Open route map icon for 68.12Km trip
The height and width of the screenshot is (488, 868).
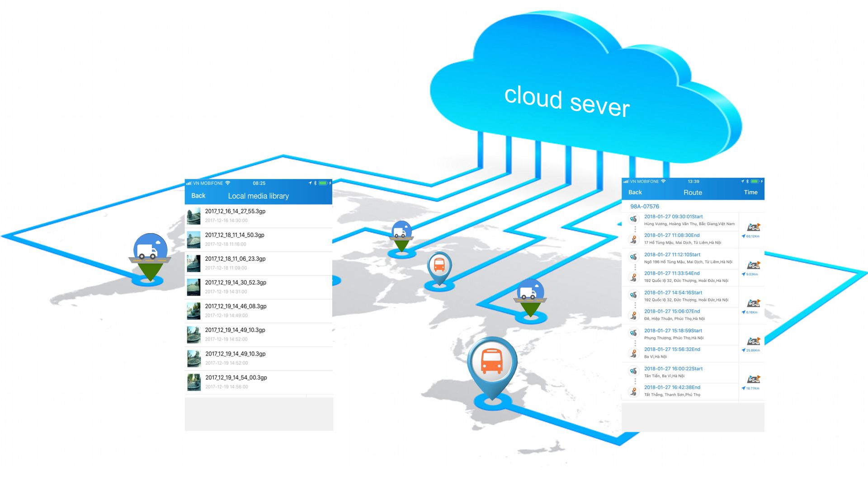click(x=753, y=227)
